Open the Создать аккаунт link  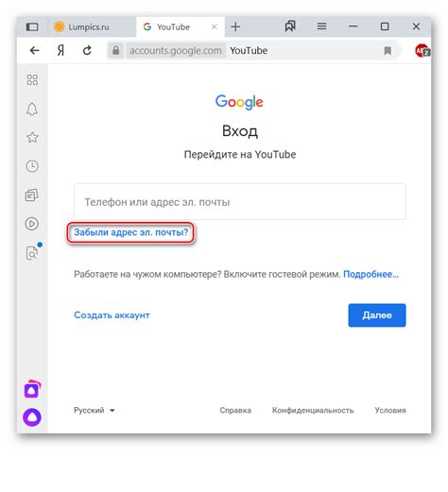tap(112, 315)
